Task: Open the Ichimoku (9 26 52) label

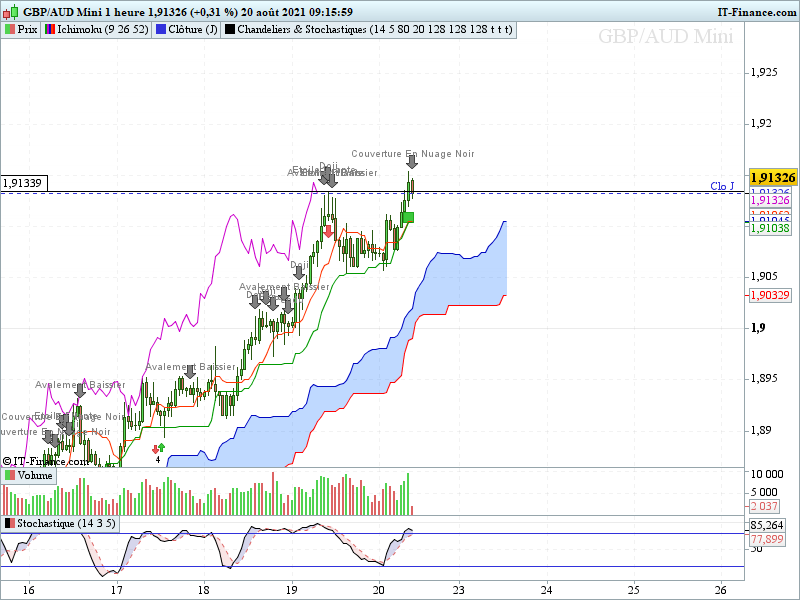Action: 103,30
